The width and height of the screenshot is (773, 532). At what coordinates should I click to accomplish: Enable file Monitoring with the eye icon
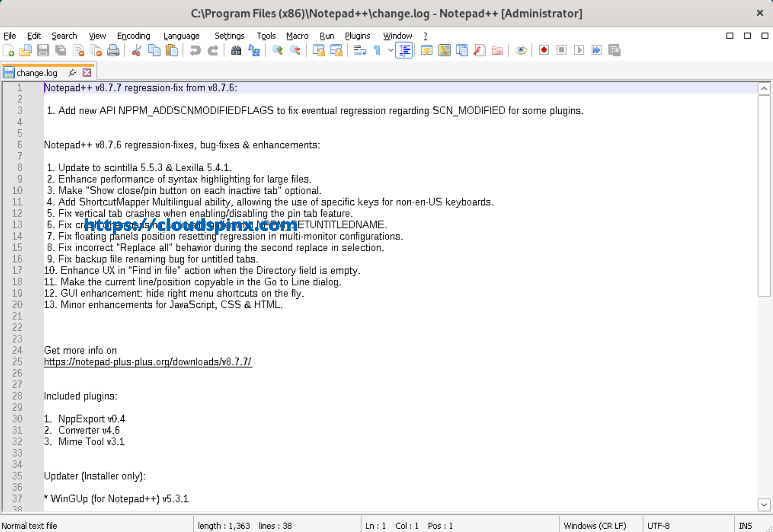521,50
